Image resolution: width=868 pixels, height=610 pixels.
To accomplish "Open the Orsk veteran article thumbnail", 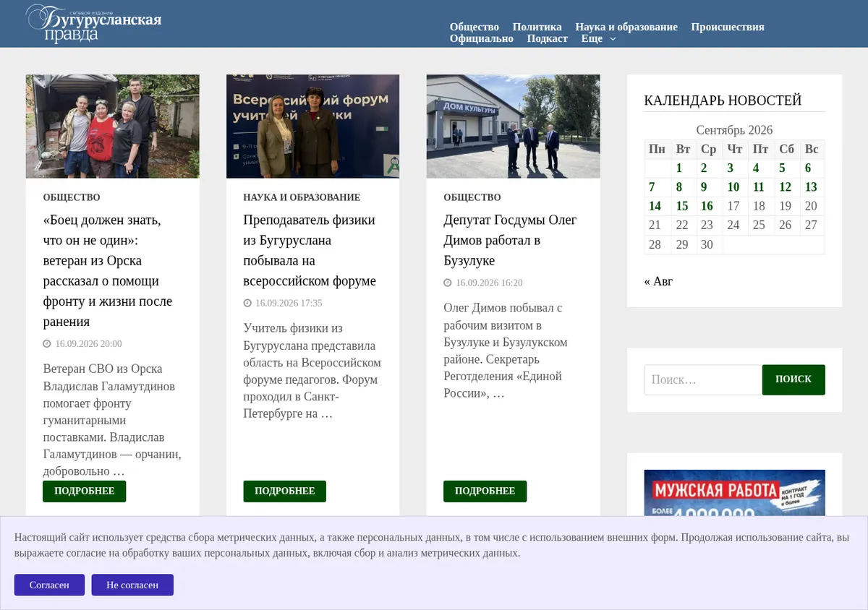I will coord(113,126).
